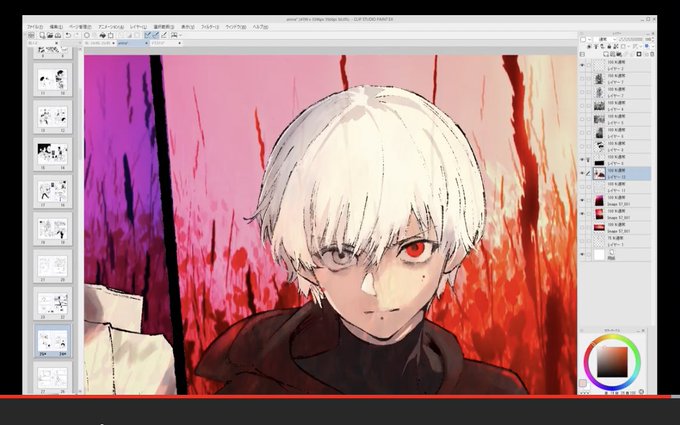Pick a shade in the color wheel square
This screenshot has width=680, height=425.
612,362
